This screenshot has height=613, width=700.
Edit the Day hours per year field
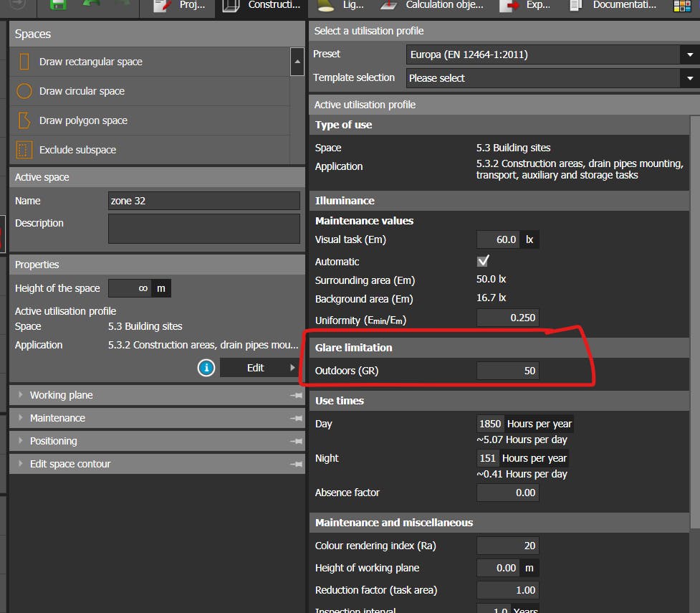(490, 424)
